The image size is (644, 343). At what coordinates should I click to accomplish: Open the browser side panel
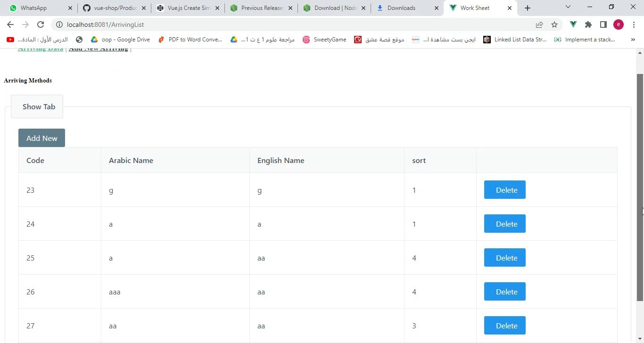[x=603, y=24]
